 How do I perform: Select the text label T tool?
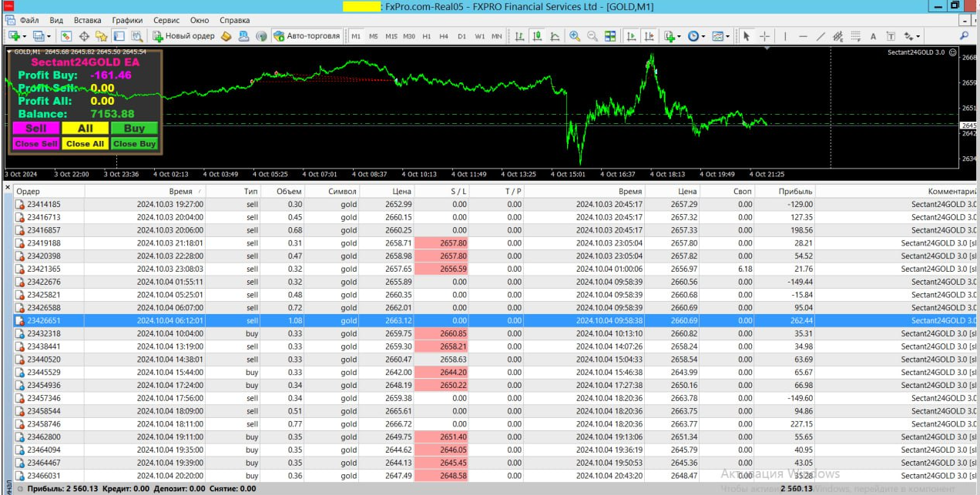(x=891, y=36)
